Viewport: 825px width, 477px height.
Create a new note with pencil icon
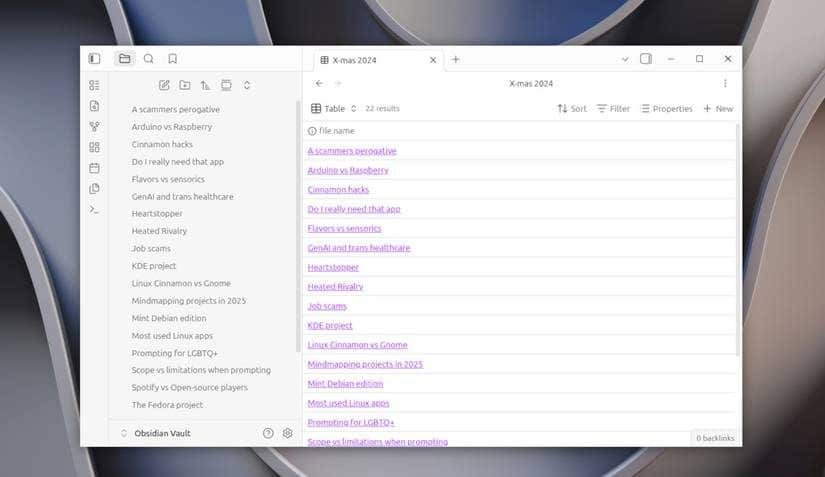click(164, 85)
